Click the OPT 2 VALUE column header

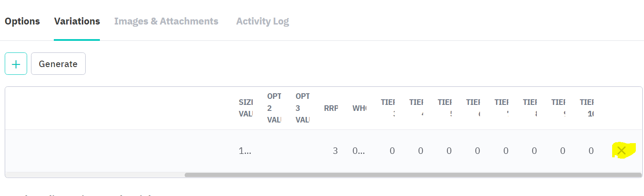coord(274,108)
